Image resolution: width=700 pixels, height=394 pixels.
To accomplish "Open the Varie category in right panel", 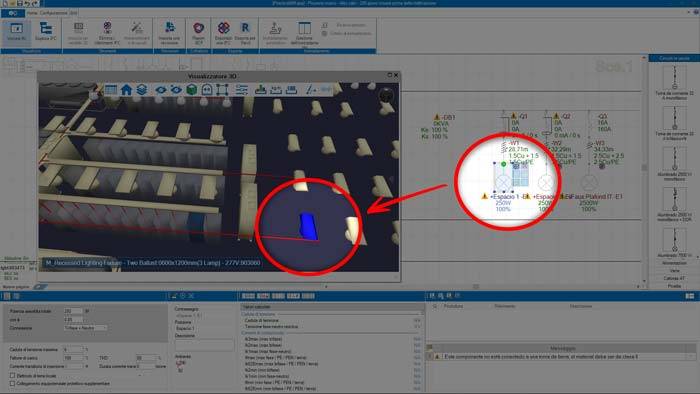I will click(674, 270).
